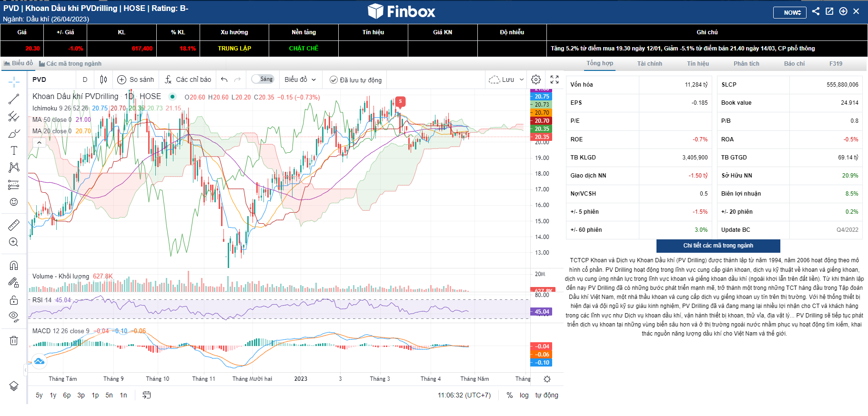Click Đã lưu tự động autosave checkmark
Viewport: 868px width, 416px height.
tap(356, 80)
